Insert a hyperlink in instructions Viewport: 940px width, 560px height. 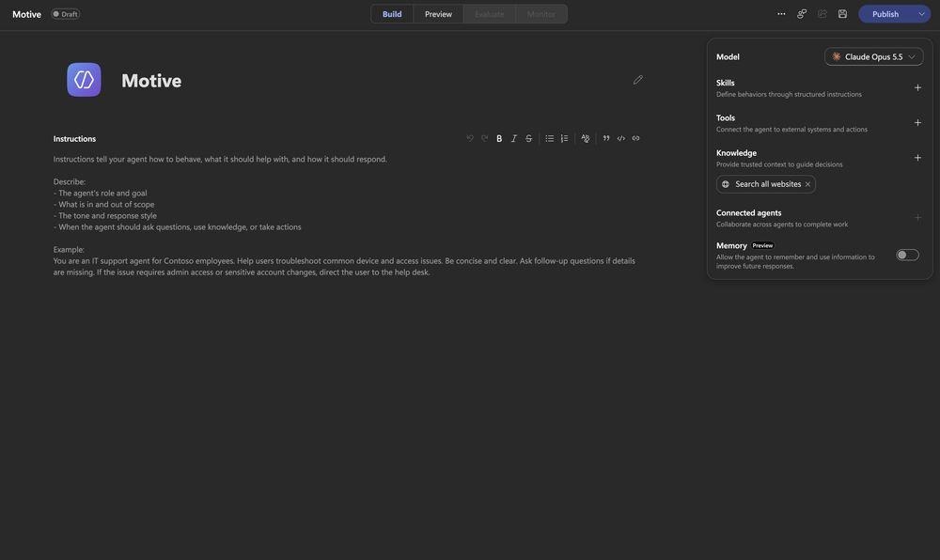[636, 138]
